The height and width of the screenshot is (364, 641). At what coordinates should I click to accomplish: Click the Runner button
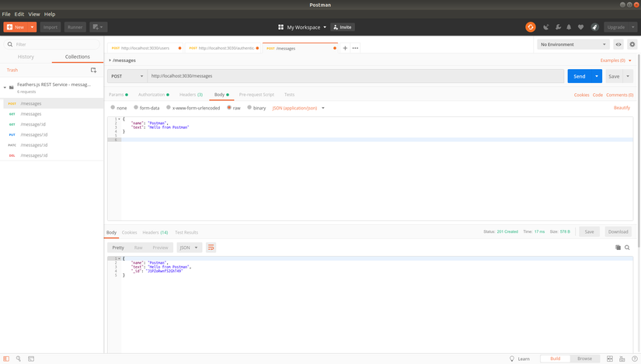pos(75,27)
